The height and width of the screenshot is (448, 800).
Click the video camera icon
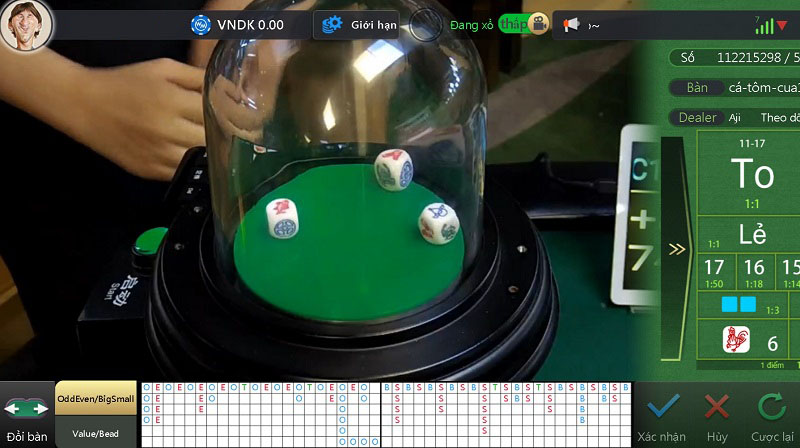coord(539,24)
